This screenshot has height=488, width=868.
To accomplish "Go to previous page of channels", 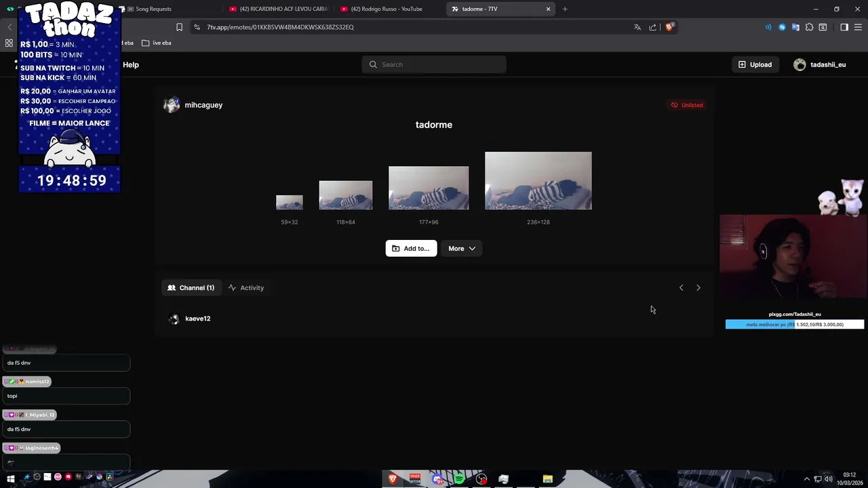I will 682,288.
